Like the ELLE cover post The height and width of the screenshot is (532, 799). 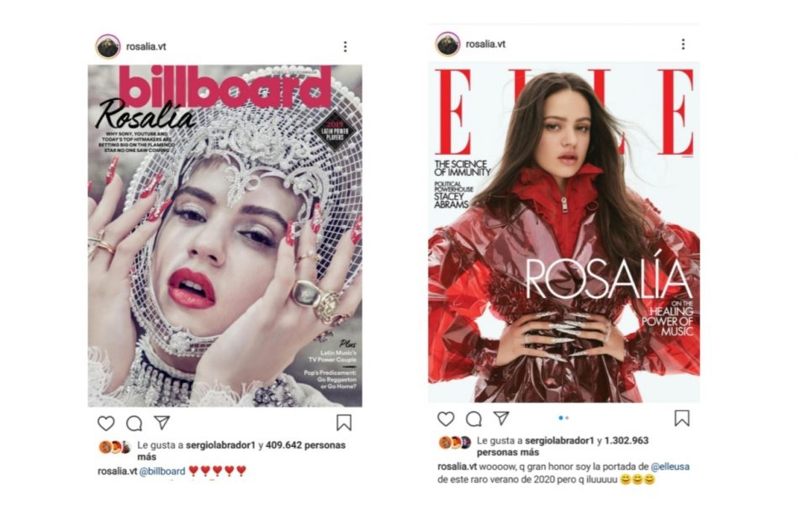pyautogui.click(x=446, y=419)
